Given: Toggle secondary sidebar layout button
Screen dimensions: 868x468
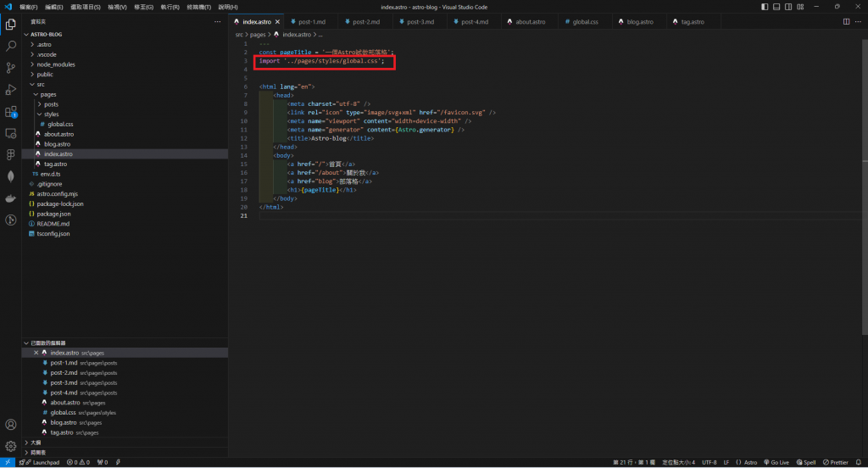Looking at the screenshot, I should tap(788, 7).
